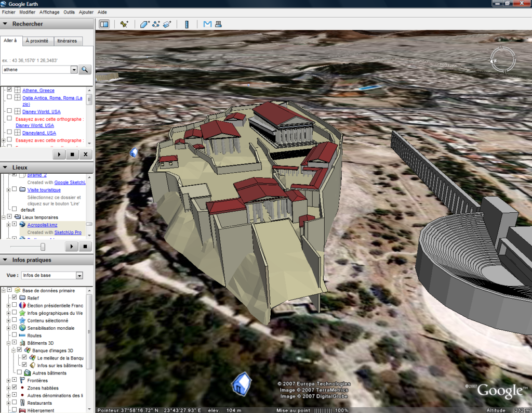The width and height of the screenshot is (532, 413).
Task: Click the Bâtiments 3D layer icon
Action: [x=22, y=343]
